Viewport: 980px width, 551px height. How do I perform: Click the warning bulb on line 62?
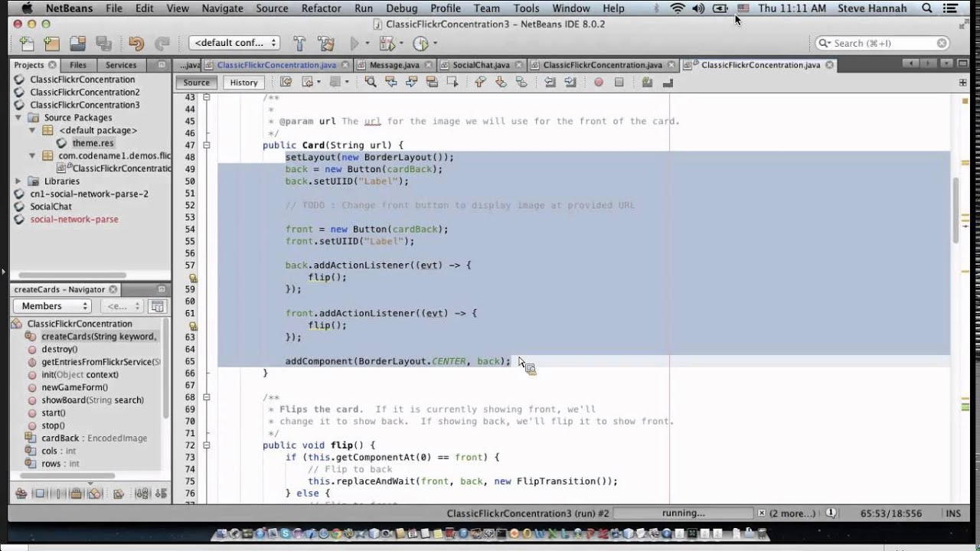point(193,325)
